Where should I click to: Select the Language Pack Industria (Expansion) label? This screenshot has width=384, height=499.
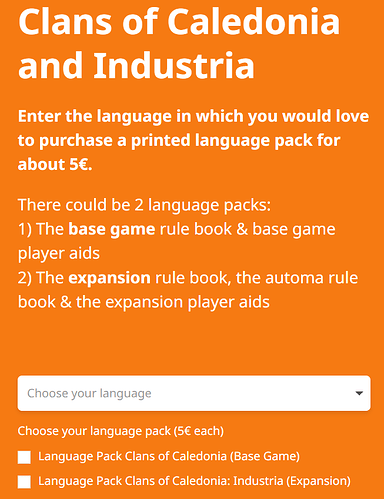[x=194, y=481]
